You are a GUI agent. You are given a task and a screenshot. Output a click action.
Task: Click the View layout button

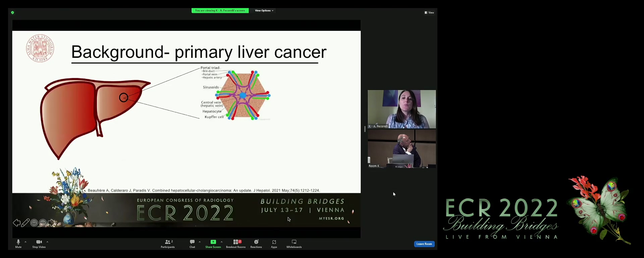click(429, 12)
